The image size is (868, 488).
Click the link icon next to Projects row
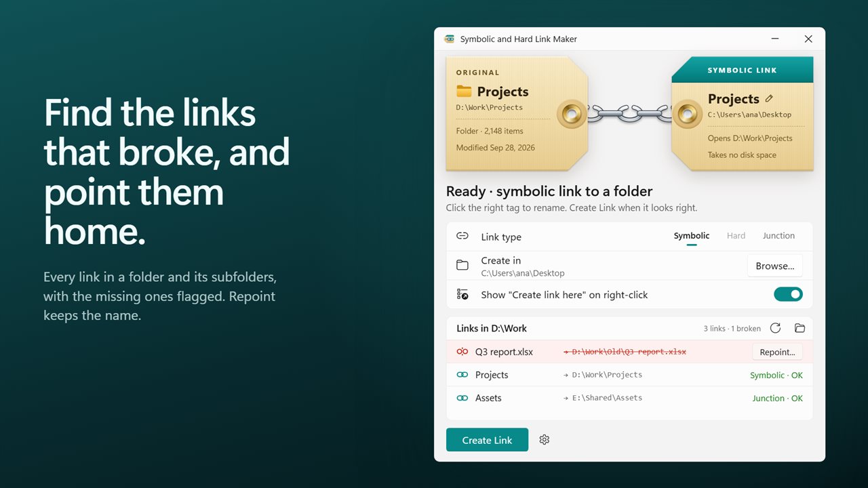462,375
